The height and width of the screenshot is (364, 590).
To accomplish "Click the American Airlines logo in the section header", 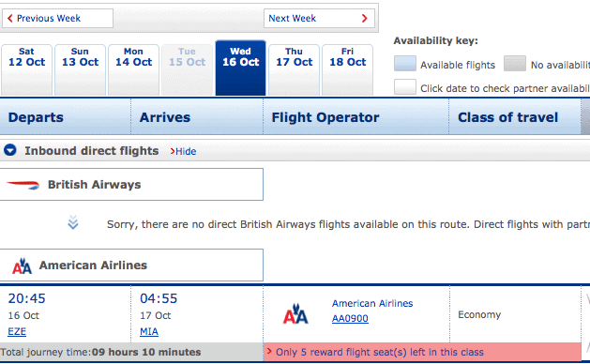I will tap(22, 265).
